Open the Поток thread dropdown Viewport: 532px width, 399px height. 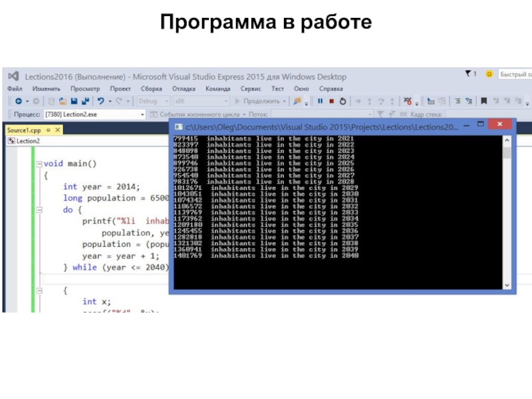tap(321, 114)
